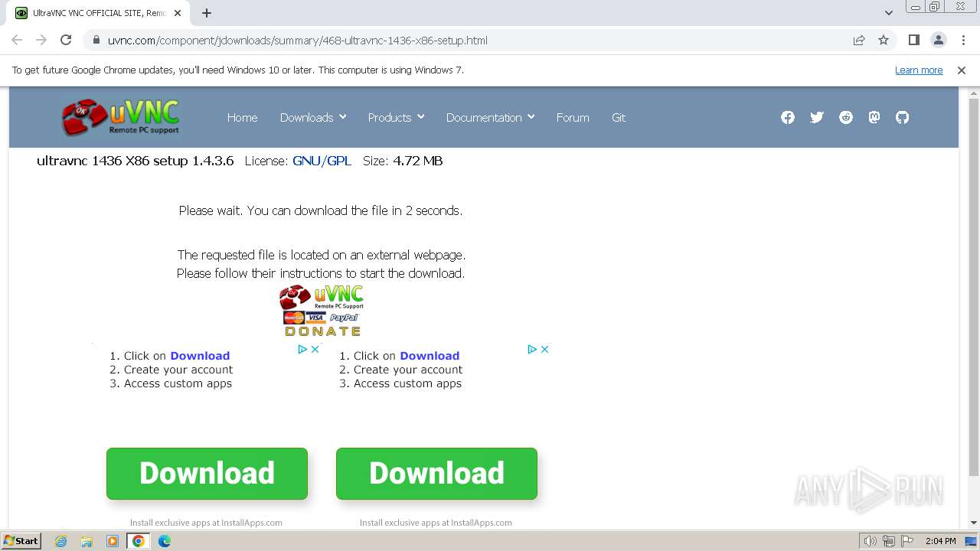Click the address bar URL

point(297,40)
